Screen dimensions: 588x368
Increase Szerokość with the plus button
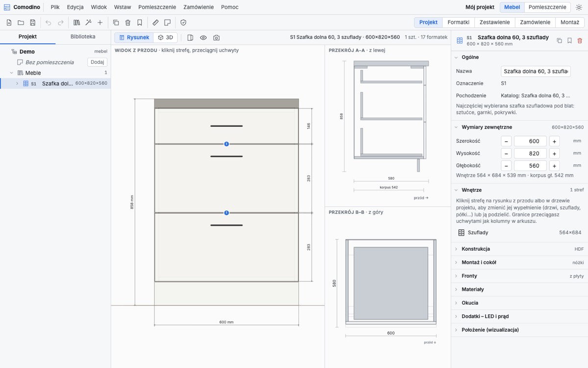(x=554, y=141)
